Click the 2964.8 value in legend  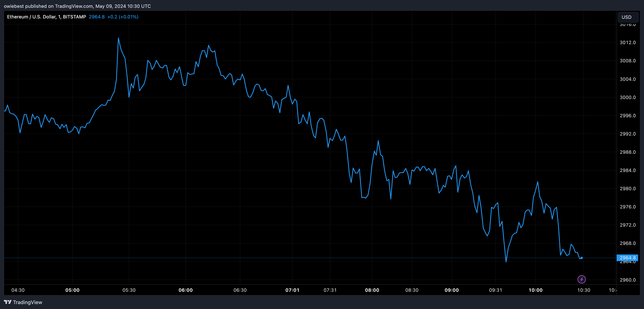tap(97, 17)
